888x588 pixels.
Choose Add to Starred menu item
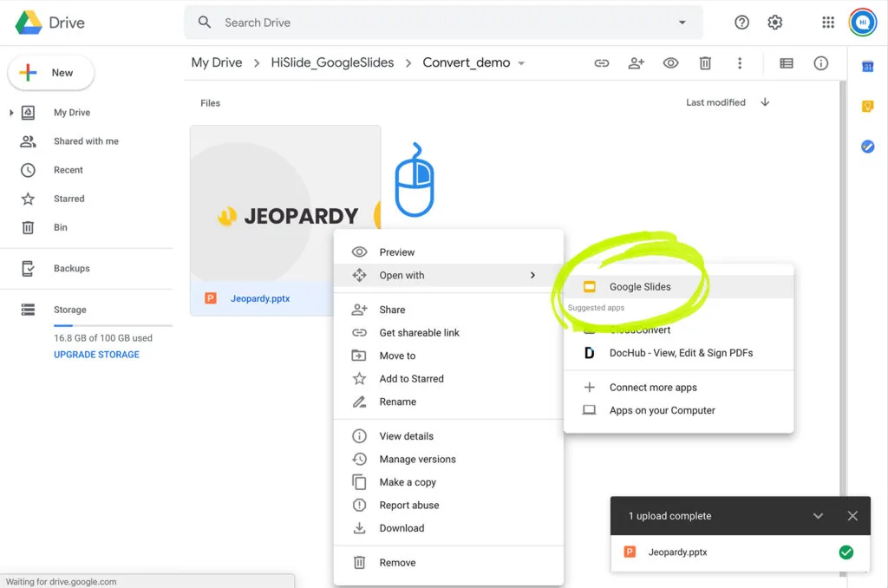click(x=448, y=379)
